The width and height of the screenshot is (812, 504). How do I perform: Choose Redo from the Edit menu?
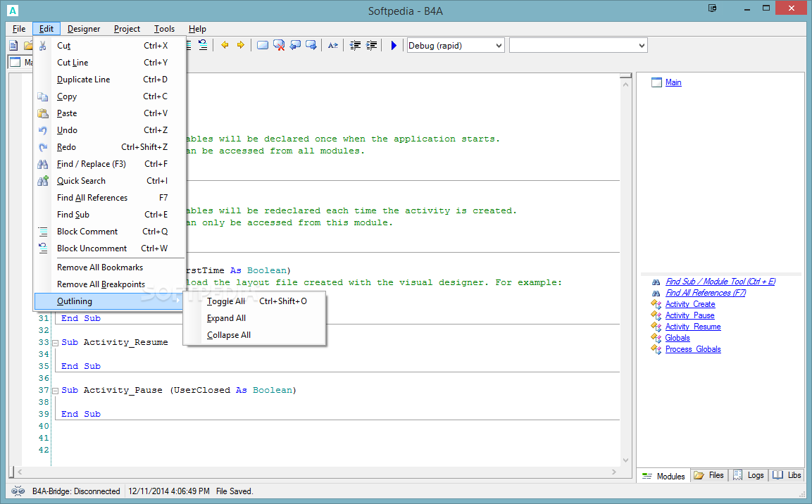109,147
